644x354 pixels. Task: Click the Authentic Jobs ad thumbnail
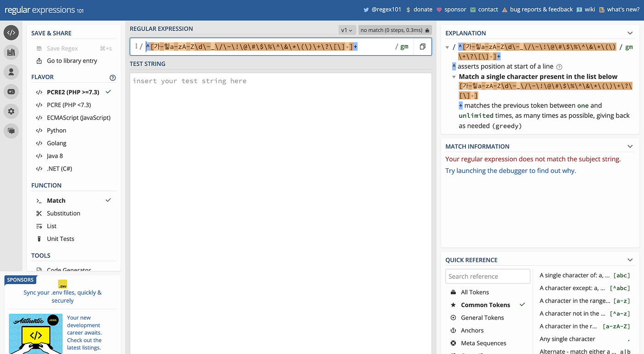click(x=36, y=334)
